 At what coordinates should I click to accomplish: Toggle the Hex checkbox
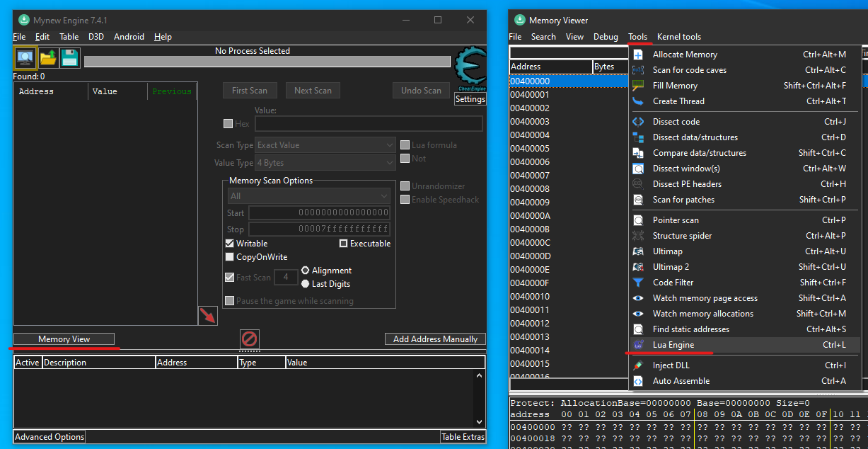228,123
